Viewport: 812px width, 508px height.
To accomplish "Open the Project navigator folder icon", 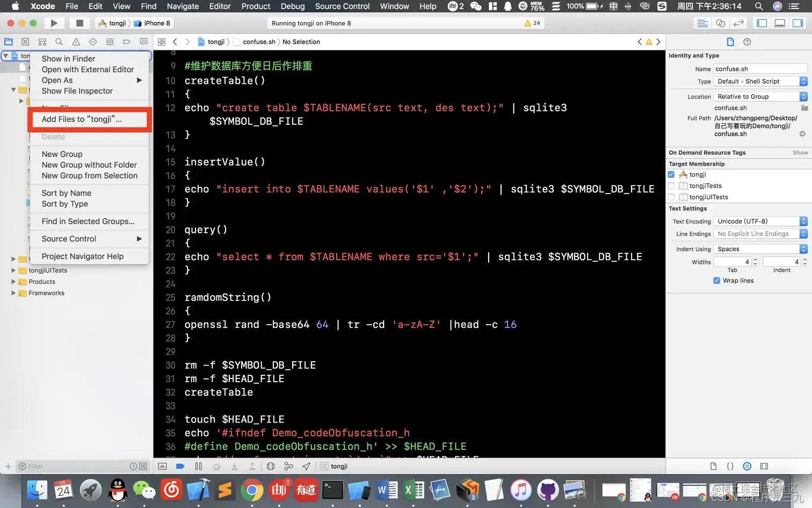I will 9,42.
